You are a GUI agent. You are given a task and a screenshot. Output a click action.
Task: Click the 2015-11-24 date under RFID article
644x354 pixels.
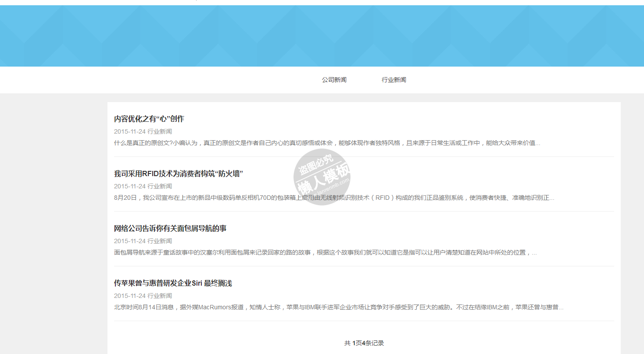129,186
